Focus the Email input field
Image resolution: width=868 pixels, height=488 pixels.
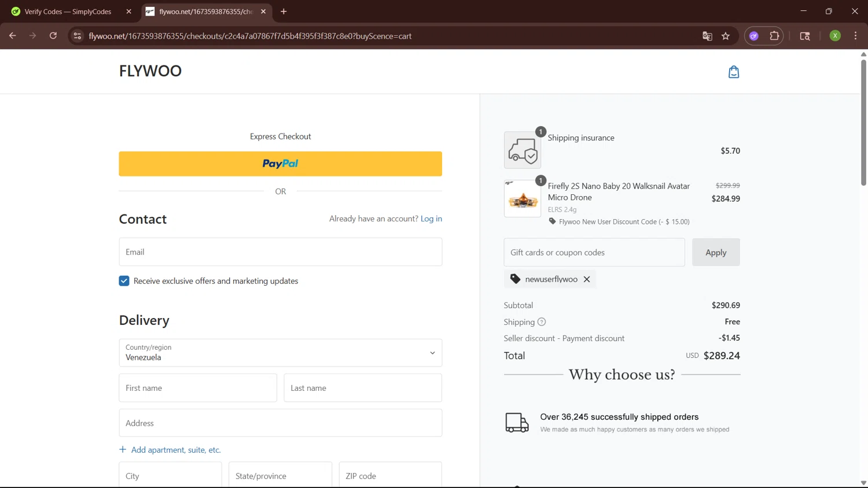pyautogui.click(x=281, y=252)
